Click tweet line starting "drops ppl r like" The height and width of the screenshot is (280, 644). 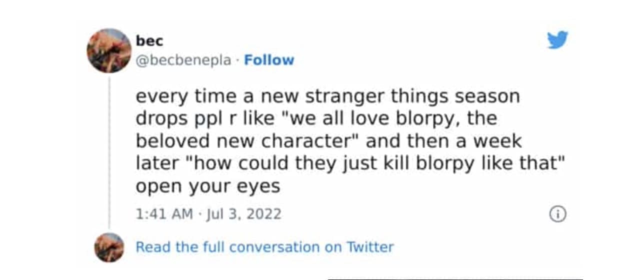coord(316,118)
